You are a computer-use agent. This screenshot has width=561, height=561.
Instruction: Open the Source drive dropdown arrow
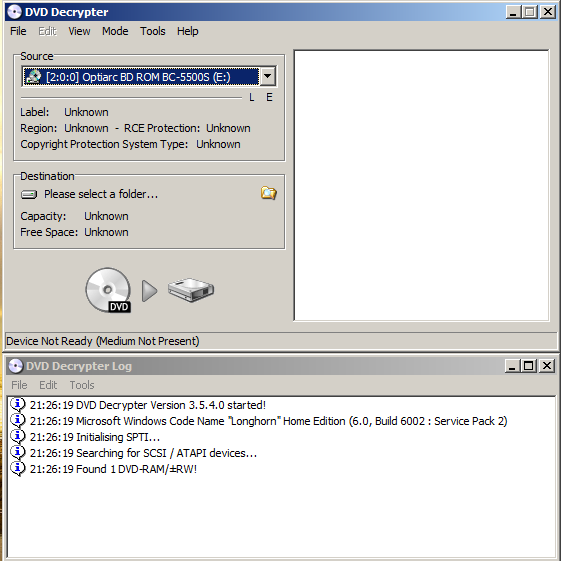coord(267,76)
